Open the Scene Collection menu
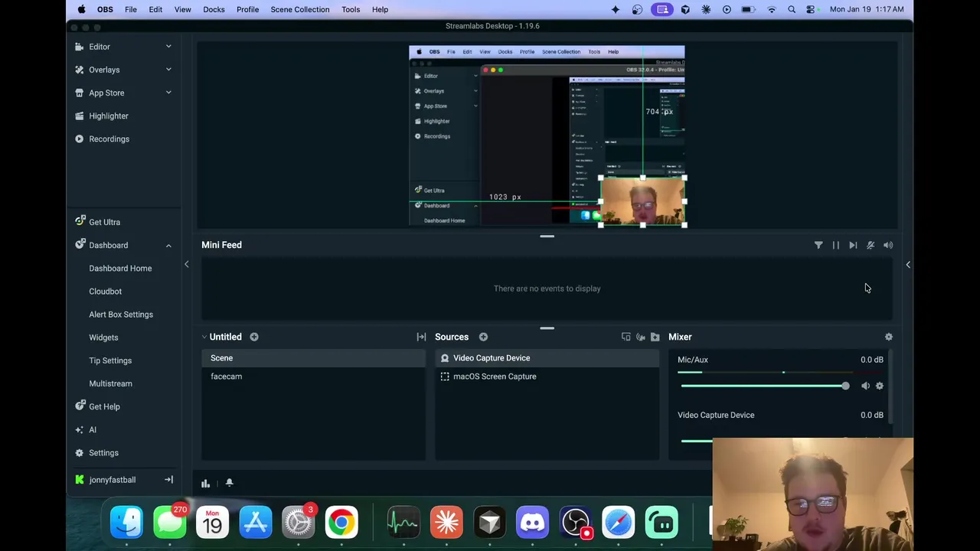980x551 pixels. click(x=300, y=9)
